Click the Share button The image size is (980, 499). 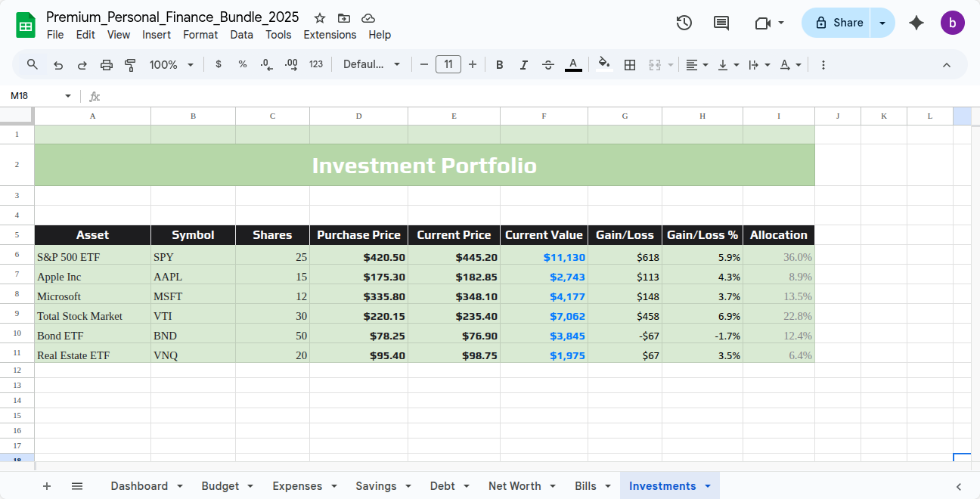coord(837,23)
